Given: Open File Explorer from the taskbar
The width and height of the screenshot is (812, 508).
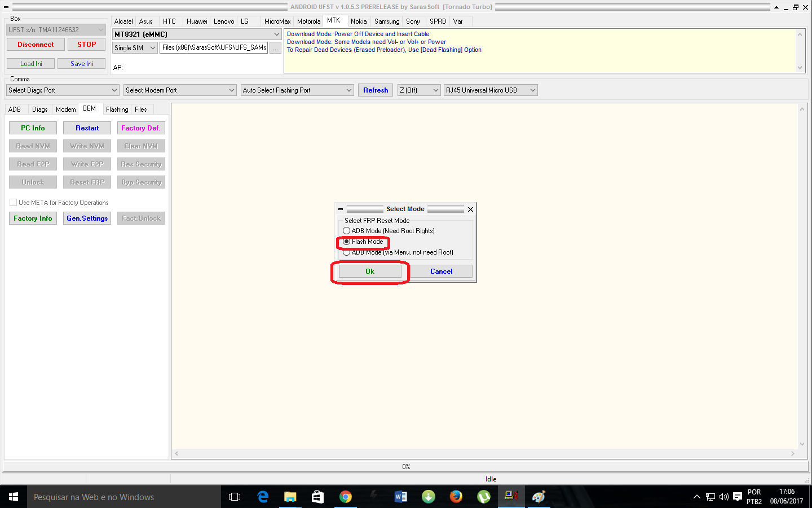Looking at the screenshot, I should point(290,497).
